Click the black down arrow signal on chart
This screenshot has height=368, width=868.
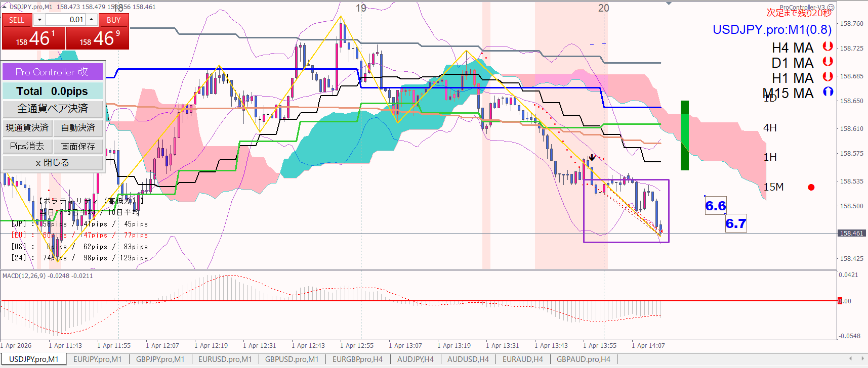[x=592, y=158]
